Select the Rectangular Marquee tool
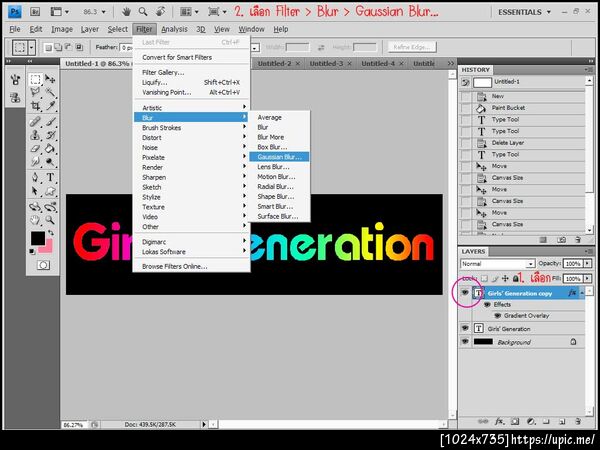 pos(36,79)
